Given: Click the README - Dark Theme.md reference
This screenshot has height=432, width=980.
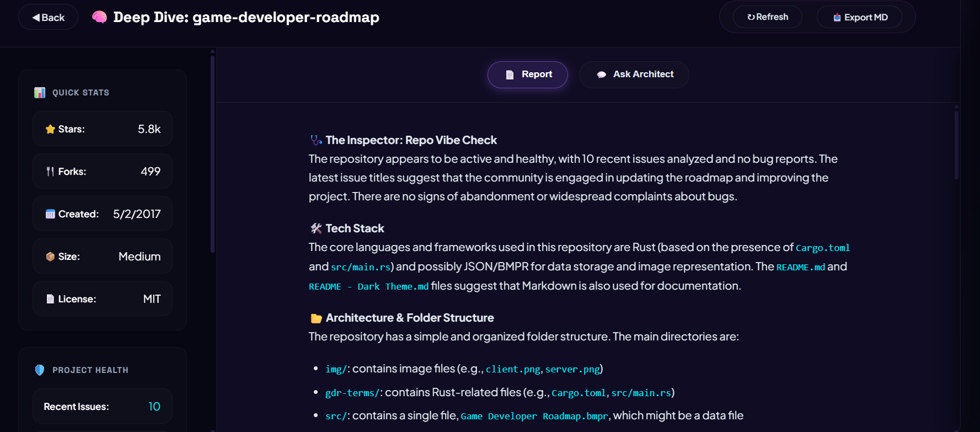Looking at the screenshot, I should [x=368, y=287].
